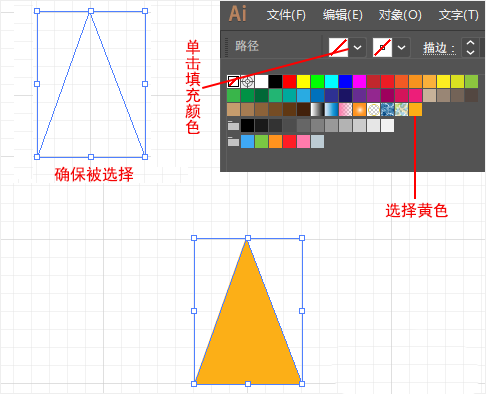
Task: Click the brights color group folder icon
Action: (x=233, y=142)
